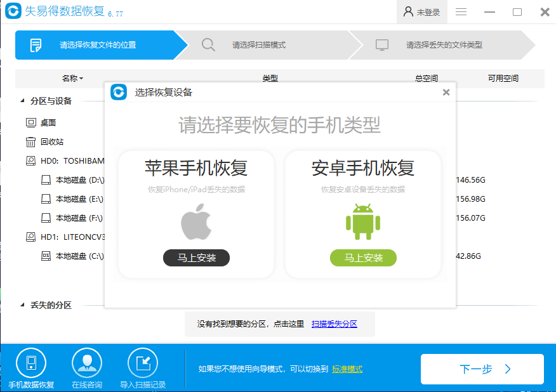The height and width of the screenshot is (392, 556).
Task: Close the 选择恢复设备 dialog
Action: tap(446, 93)
